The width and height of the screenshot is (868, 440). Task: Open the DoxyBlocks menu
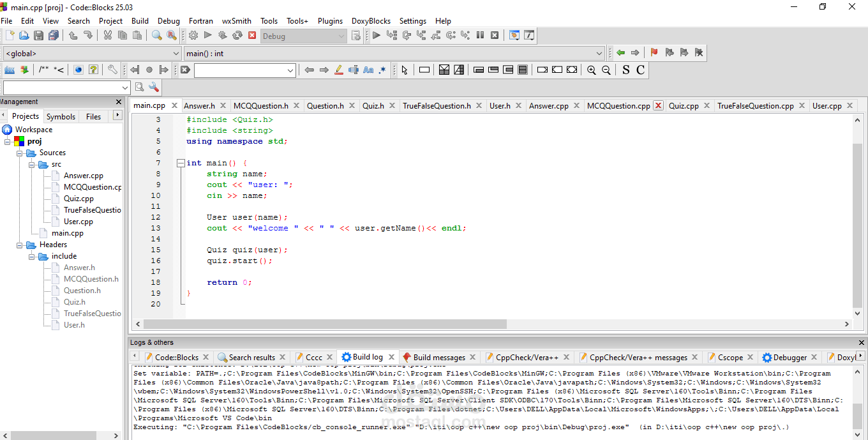371,20
